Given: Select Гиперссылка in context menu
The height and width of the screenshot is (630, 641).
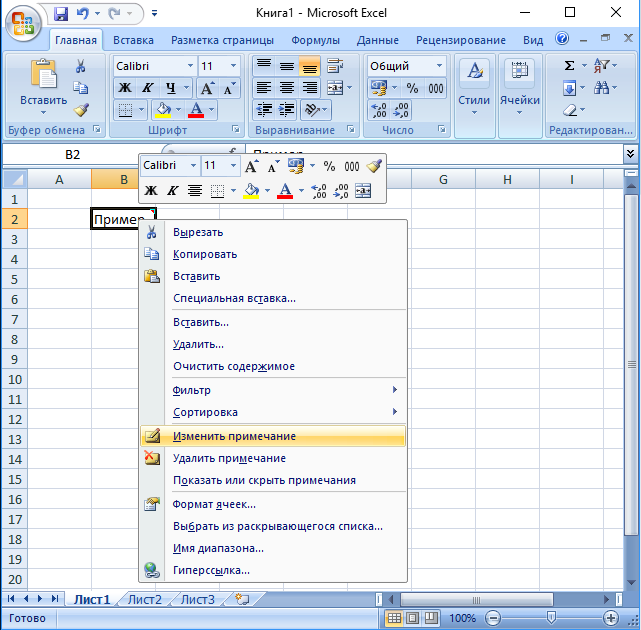Looking at the screenshot, I should 273,570.
